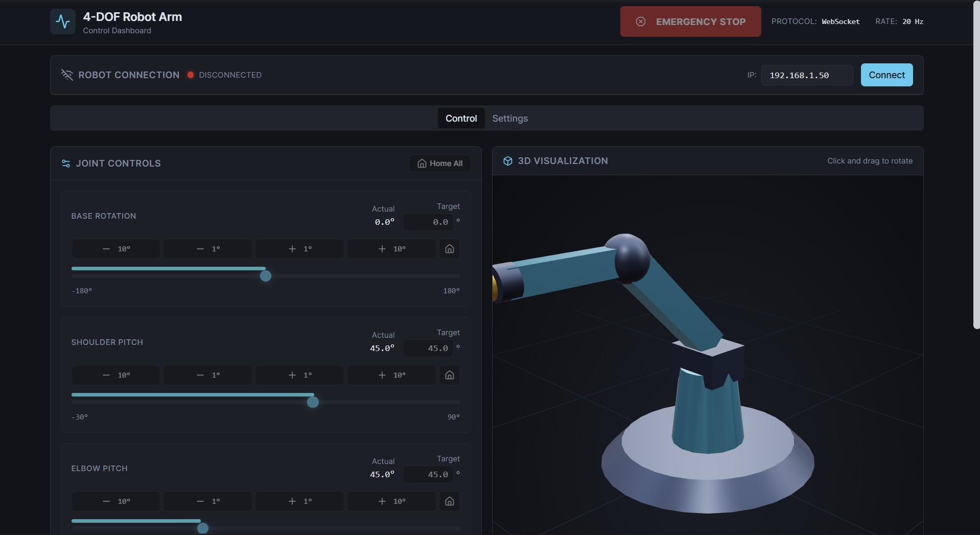Select the sliders icon beside Joint Controls
The image size is (980, 535).
(x=66, y=164)
